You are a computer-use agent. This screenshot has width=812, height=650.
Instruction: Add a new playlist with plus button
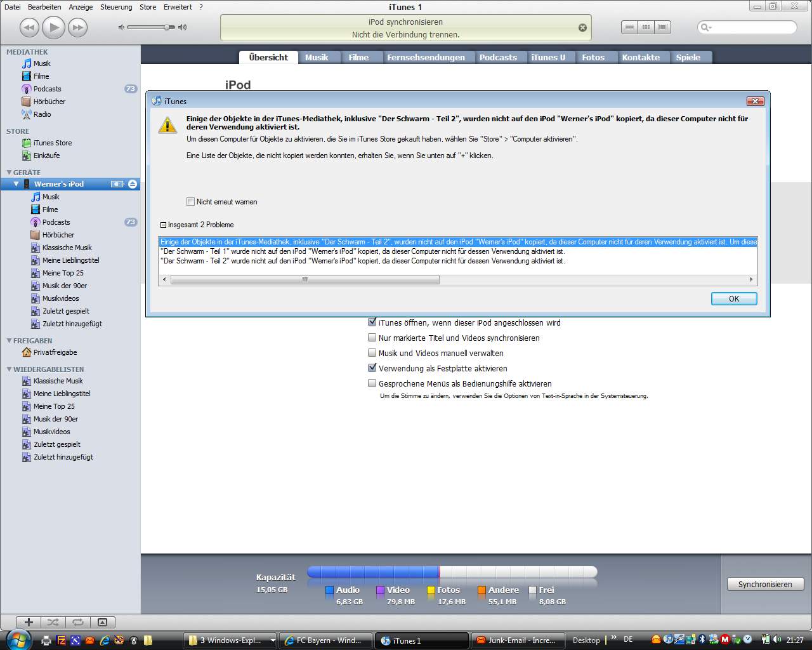point(29,622)
